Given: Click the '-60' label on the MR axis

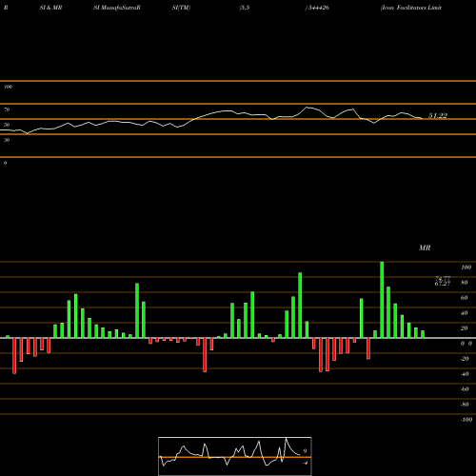Looking at the screenshot, I should [x=465, y=389].
